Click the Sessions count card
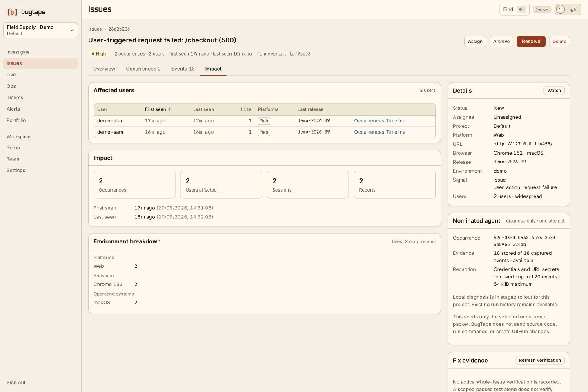 [x=308, y=185]
